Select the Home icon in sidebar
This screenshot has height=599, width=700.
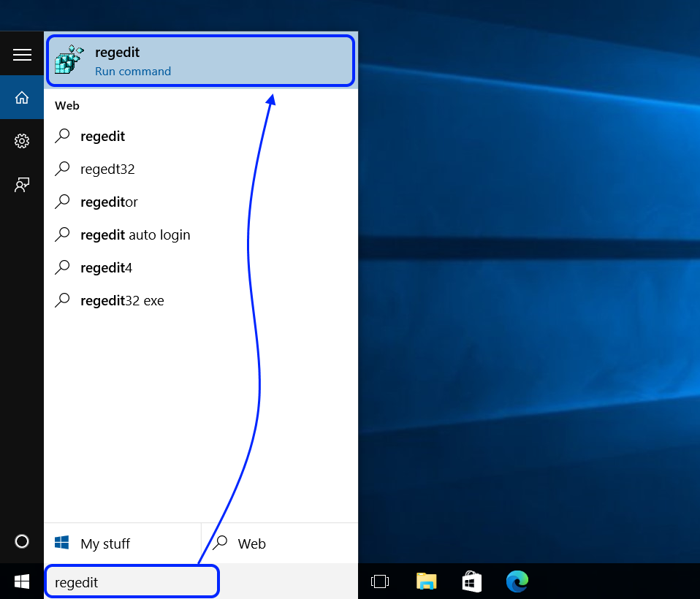22,97
